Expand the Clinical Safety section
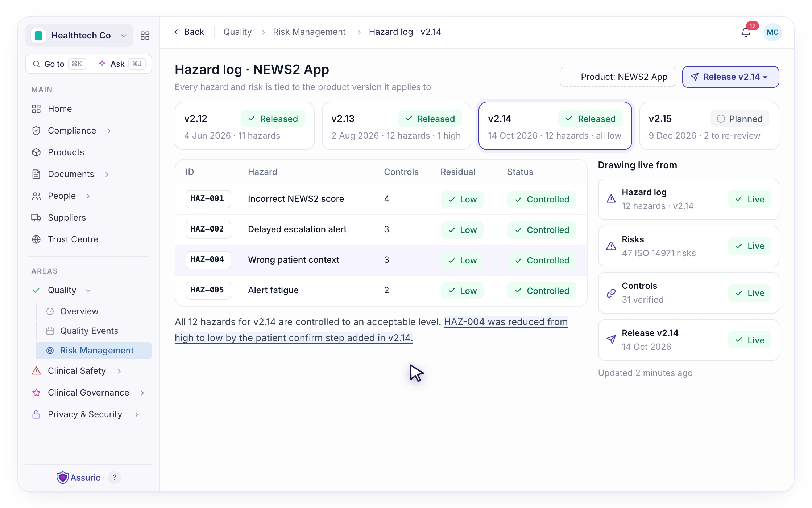812x508 pixels. tap(119, 371)
